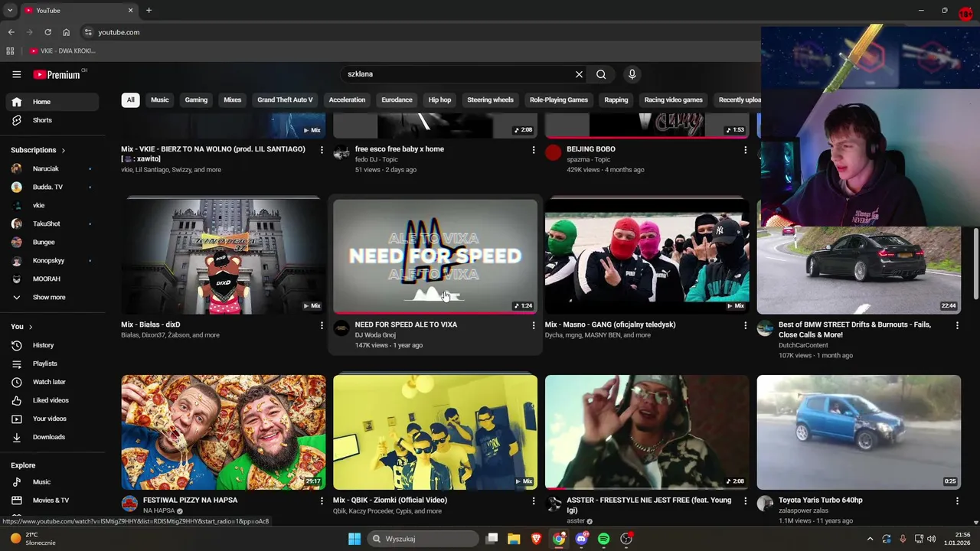Reload the page in browser toolbar
Image resolution: width=980 pixels, height=551 pixels.
(x=47, y=32)
